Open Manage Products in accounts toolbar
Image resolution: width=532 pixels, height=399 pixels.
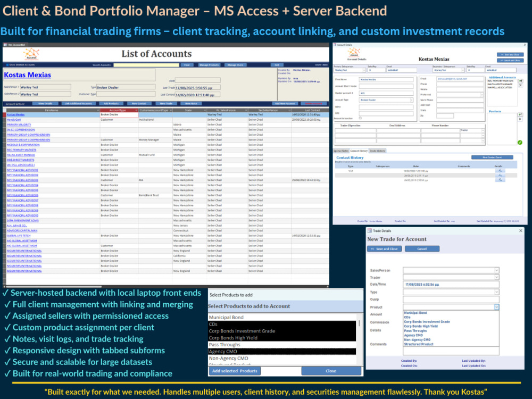209,65
